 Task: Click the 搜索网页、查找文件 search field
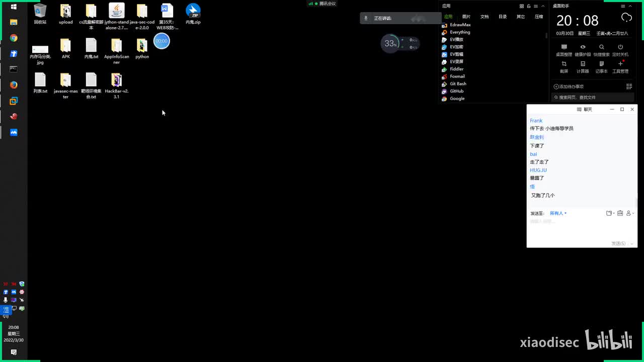[593, 98]
